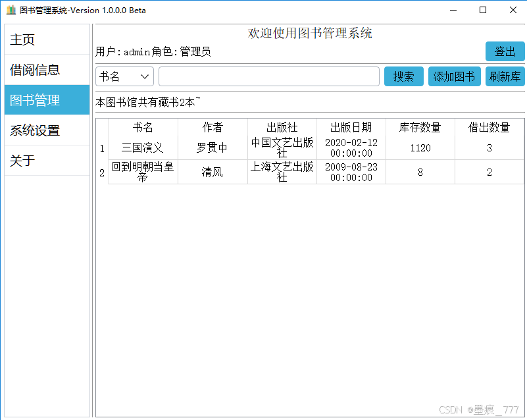
Task: Open the 主页 sidebar page
Action: point(47,39)
